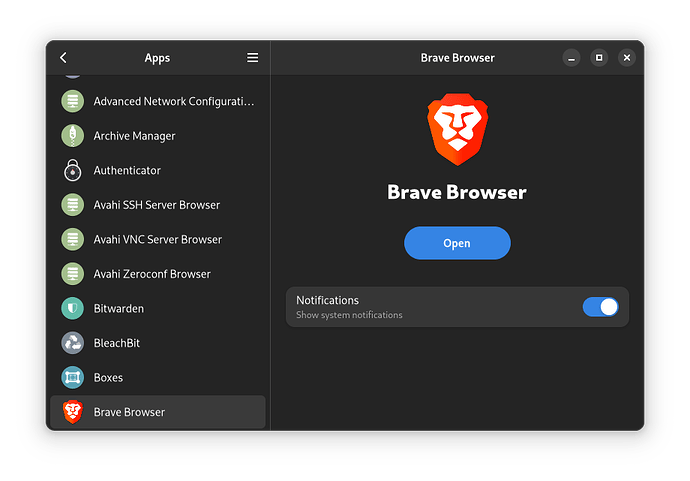
Task: Select the Bitwarden label
Action: tap(118, 308)
